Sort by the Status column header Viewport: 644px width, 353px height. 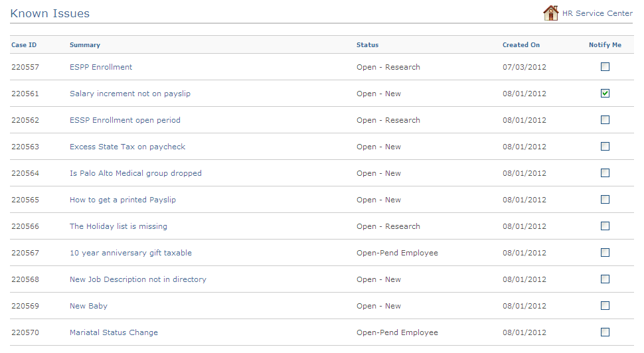click(368, 44)
